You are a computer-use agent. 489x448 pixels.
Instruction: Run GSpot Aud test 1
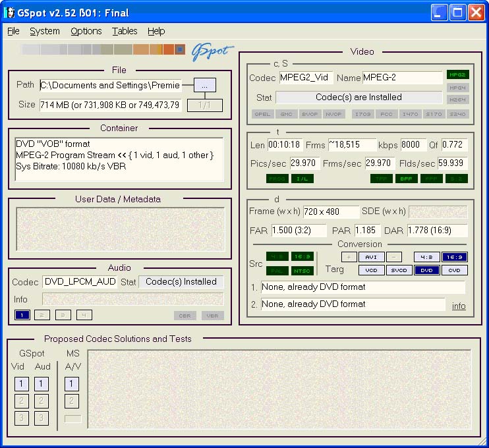point(42,384)
